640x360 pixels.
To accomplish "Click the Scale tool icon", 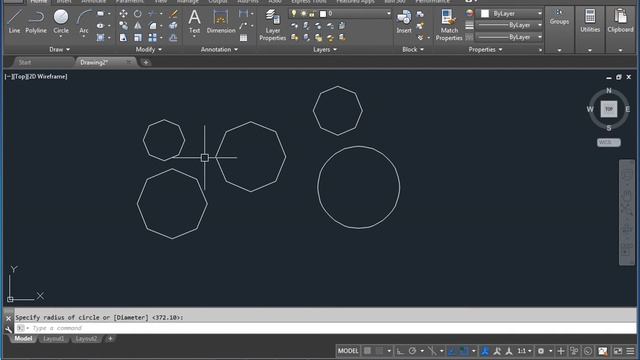I will coord(138,38).
